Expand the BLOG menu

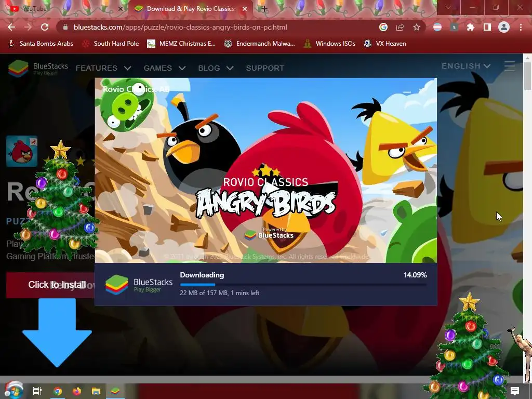pos(216,68)
